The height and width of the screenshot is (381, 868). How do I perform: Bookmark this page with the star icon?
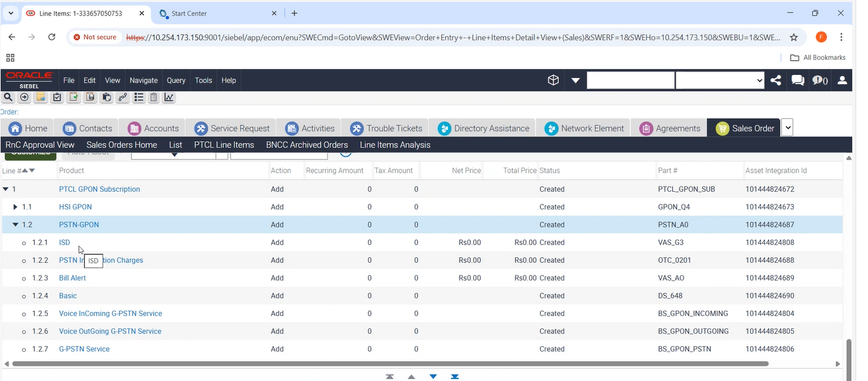(794, 37)
